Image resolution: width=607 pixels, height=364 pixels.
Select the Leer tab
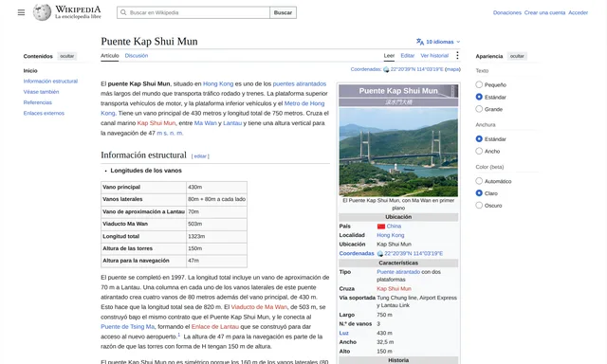pos(389,55)
